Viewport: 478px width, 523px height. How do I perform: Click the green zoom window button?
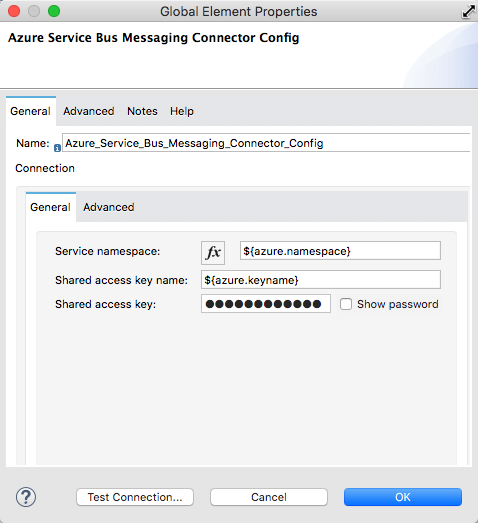[54, 11]
